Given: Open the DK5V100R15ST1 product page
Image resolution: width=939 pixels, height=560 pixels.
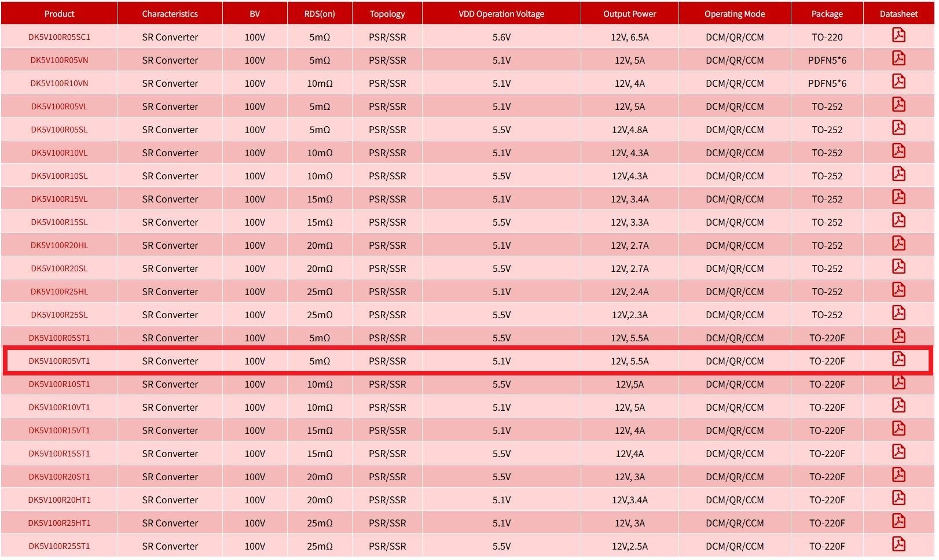Looking at the screenshot, I should [x=60, y=454].
